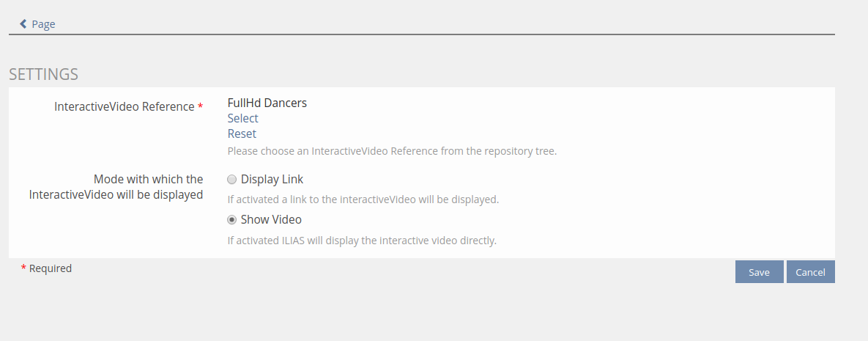The image size is (868, 341).
Task: Click red asterisk next to InteractiveVideo Reference
Action: tap(201, 107)
